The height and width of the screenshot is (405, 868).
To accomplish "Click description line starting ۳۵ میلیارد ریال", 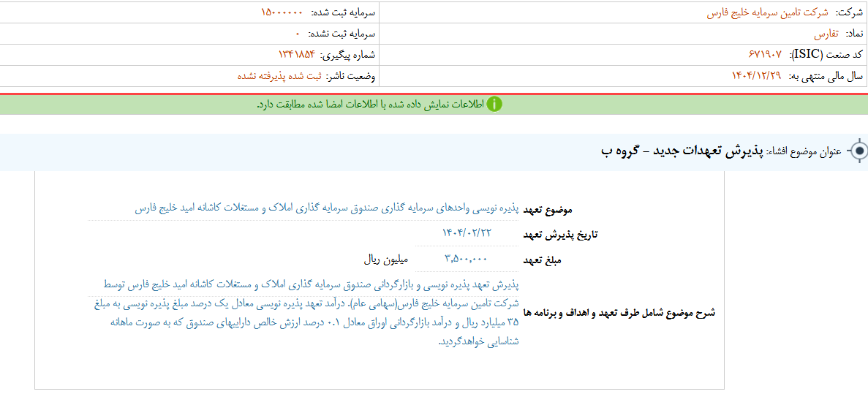I will coord(315,322).
